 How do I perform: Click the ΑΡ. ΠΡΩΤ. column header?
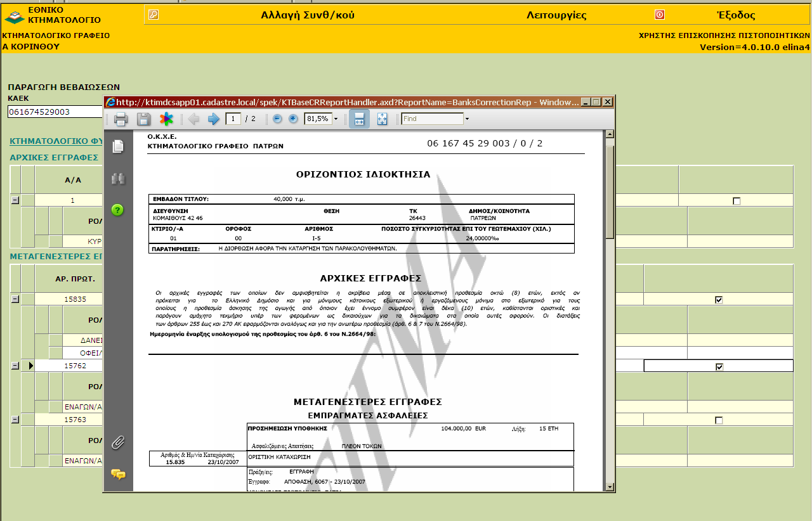[x=69, y=278]
